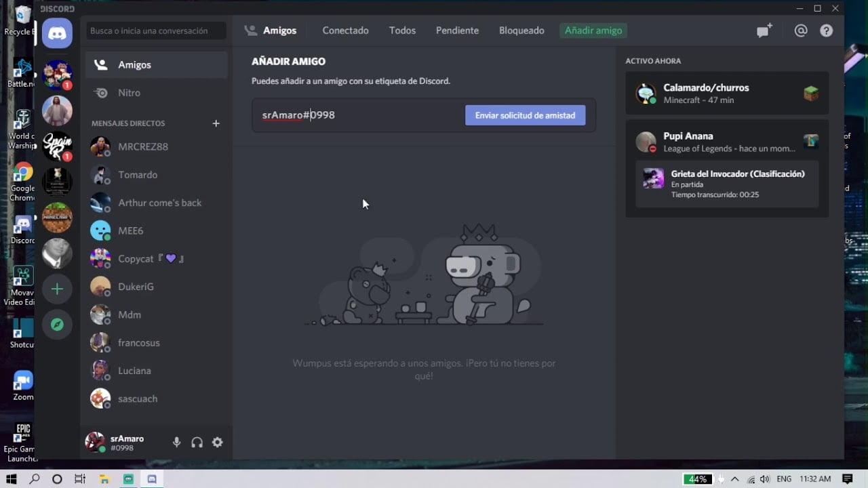Open DM with Copycat

coord(156,259)
